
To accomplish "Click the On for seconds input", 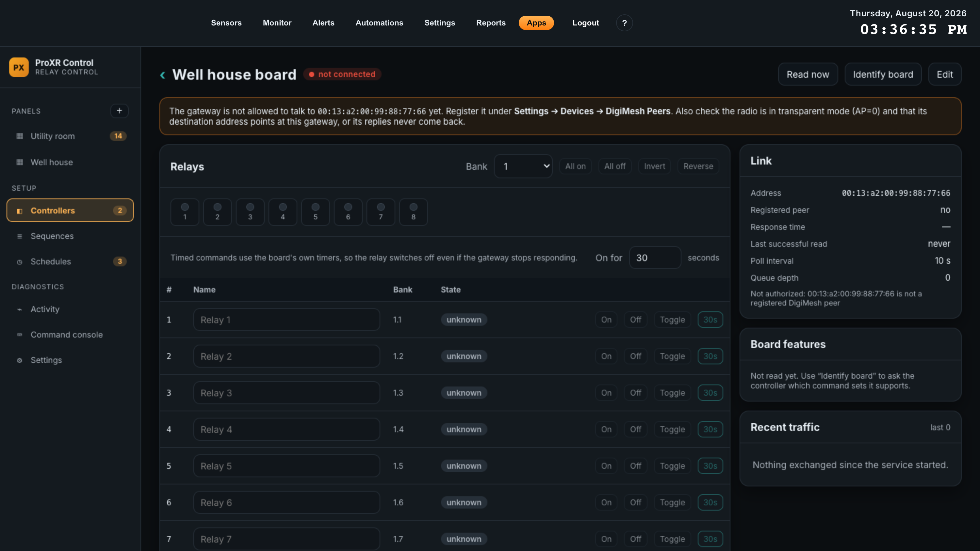I will point(655,258).
